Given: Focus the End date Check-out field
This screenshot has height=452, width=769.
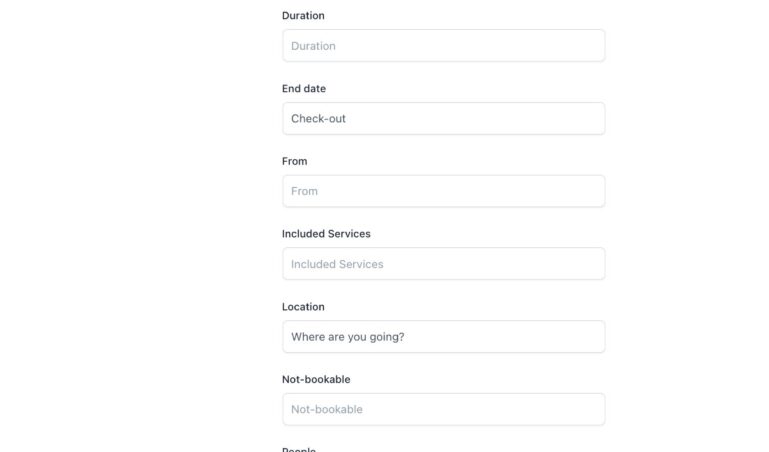Looking at the screenshot, I should pyautogui.click(x=443, y=119).
